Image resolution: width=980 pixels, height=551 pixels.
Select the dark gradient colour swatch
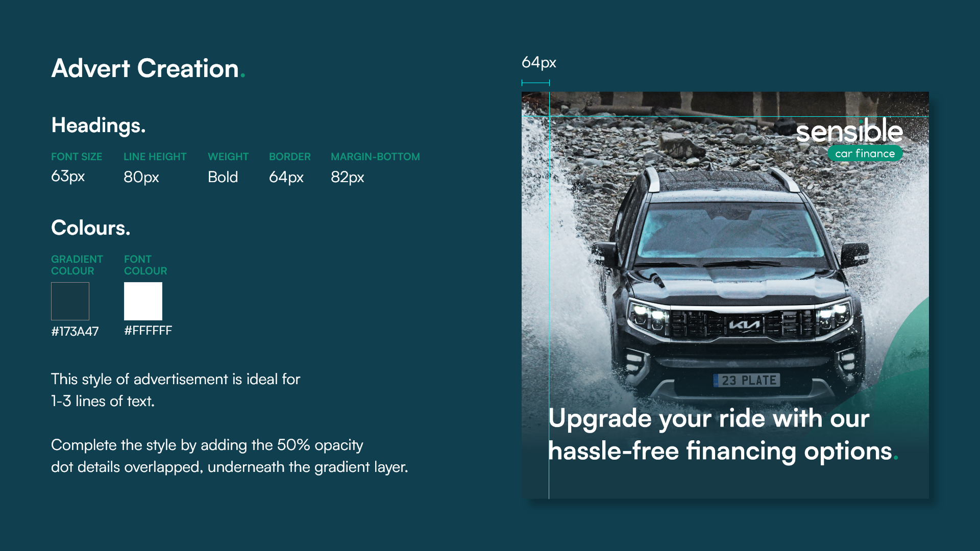coord(70,301)
